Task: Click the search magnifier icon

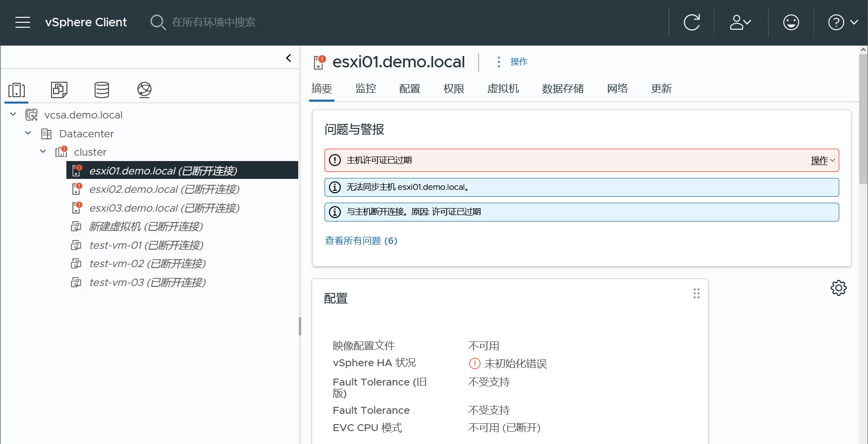Action: [158, 22]
